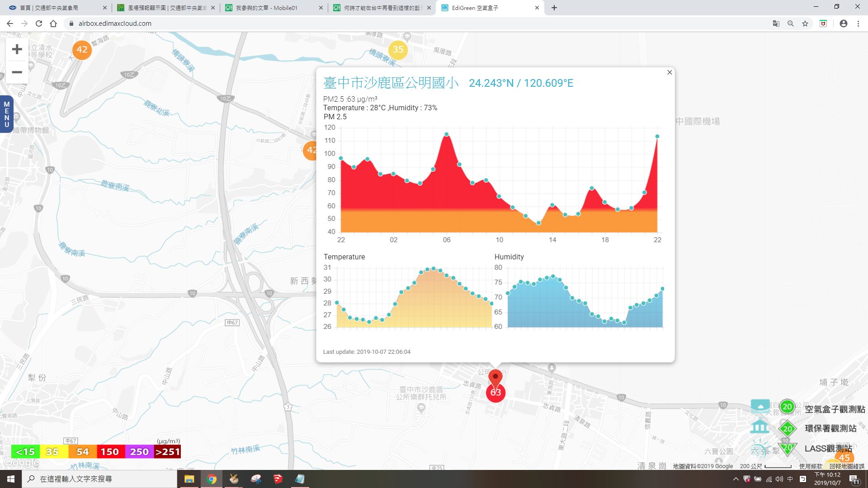Image resolution: width=868 pixels, height=488 pixels.
Task: Click the 54 orange legend swatch
Action: (x=82, y=452)
